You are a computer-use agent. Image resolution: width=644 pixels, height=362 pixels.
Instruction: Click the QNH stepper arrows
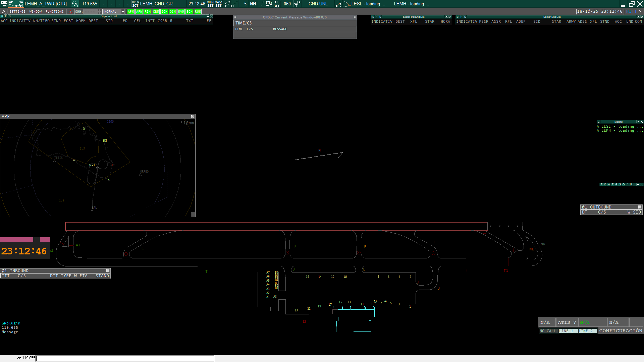[99, 12]
